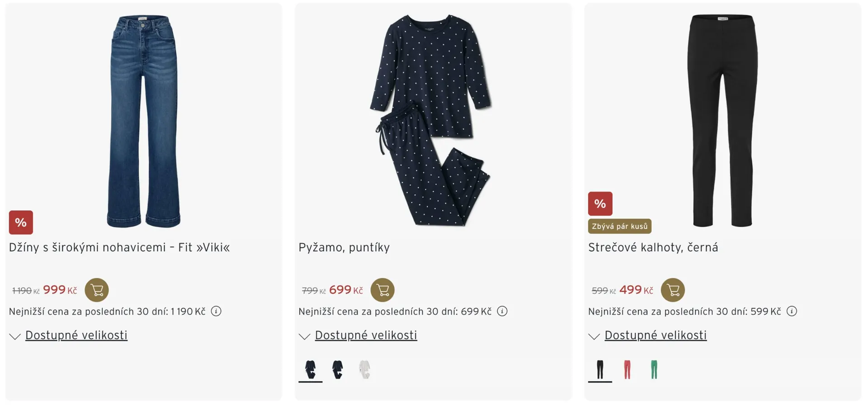This screenshot has width=868, height=406.
Task: Add the polka dot pyjamas to cart
Action: [382, 290]
